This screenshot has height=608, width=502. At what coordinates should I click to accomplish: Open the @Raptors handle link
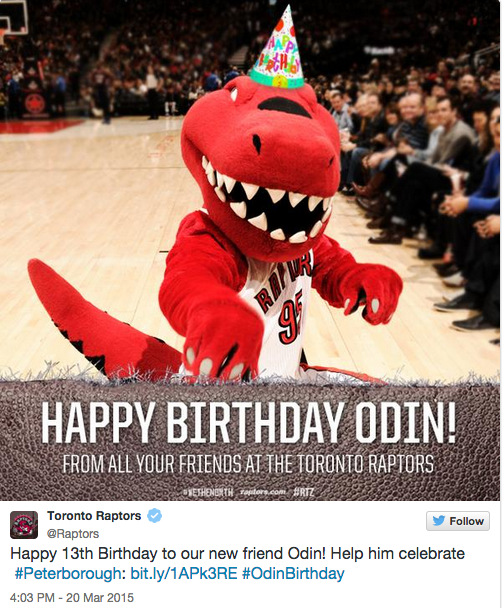(x=73, y=534)
